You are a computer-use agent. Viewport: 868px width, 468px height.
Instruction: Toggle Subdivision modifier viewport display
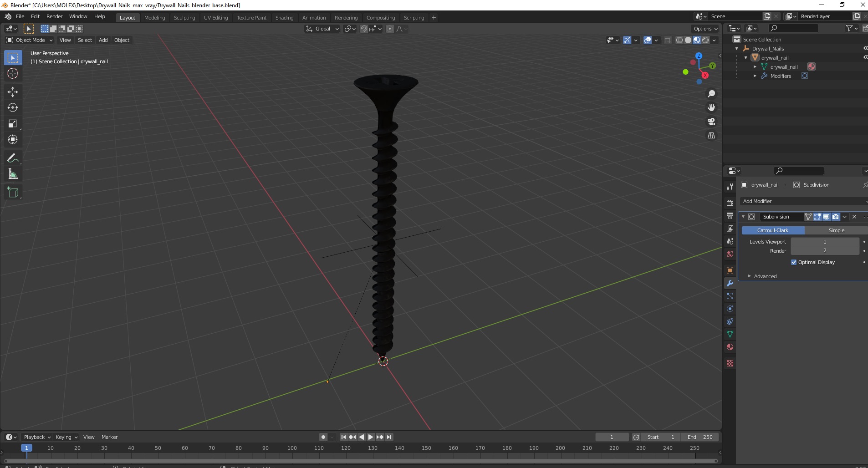pos(826,217)
